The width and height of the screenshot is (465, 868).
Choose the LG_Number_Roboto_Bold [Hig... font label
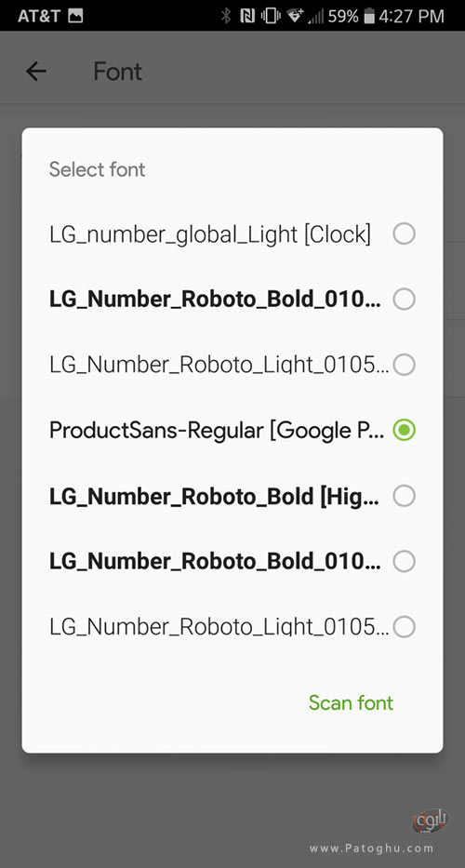pos(214,497)
